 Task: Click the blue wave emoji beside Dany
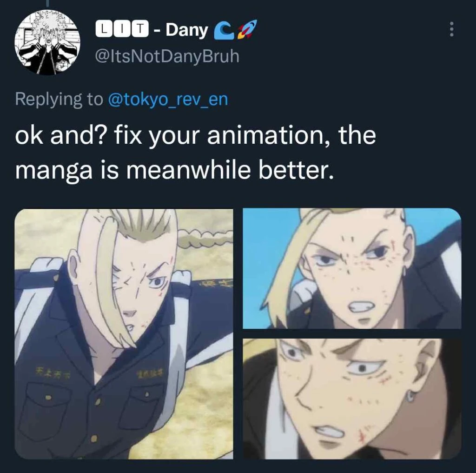(x=222, y=32)
